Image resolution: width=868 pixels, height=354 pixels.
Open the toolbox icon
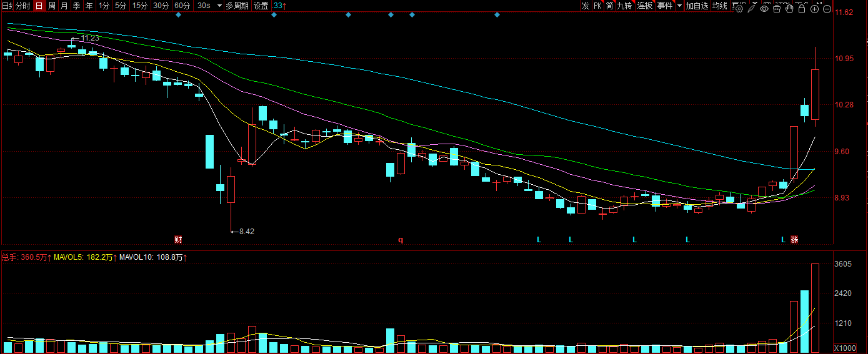pos(777,8)
